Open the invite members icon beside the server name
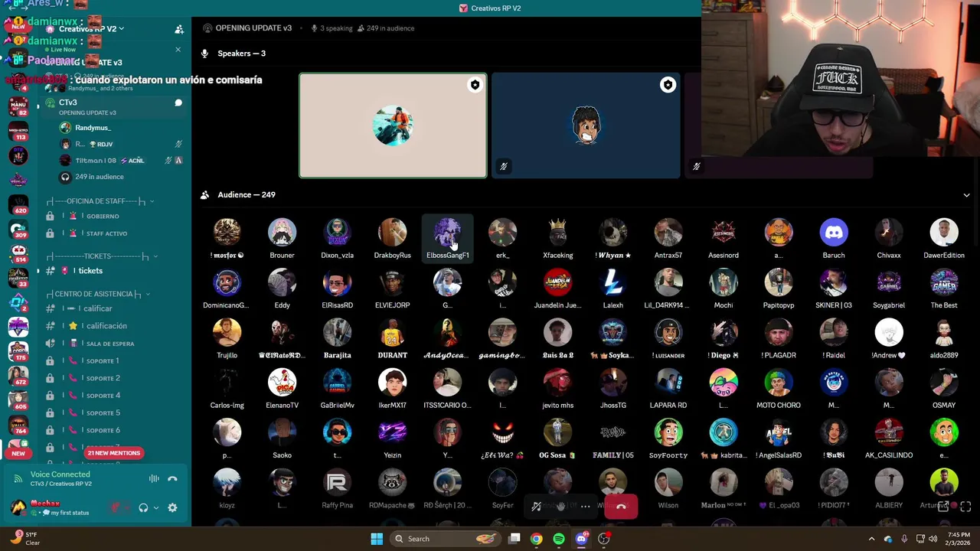980x551 pixels. click(x=179, y=29)
